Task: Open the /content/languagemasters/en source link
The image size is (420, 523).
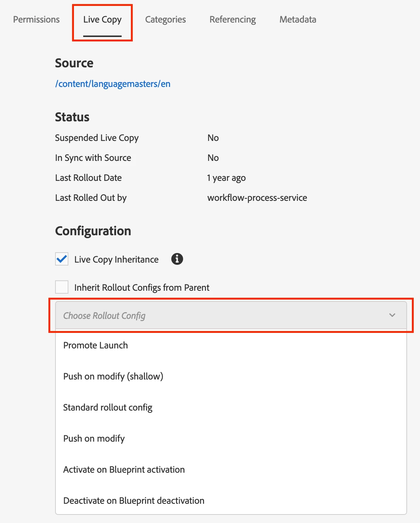Action: (113, 84)
